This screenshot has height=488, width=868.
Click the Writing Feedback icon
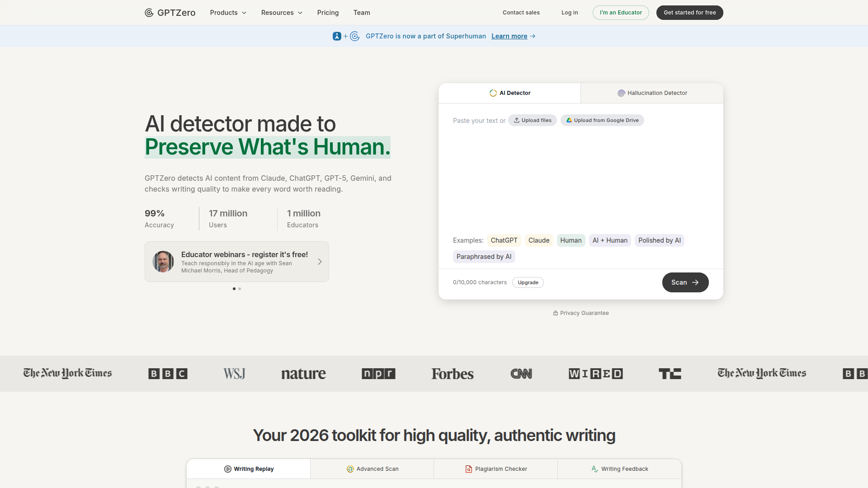595,469
